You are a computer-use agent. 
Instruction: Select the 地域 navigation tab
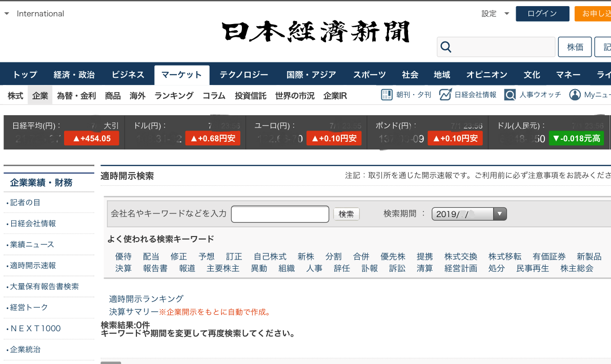pyautogui.click(x=442, y=75)
